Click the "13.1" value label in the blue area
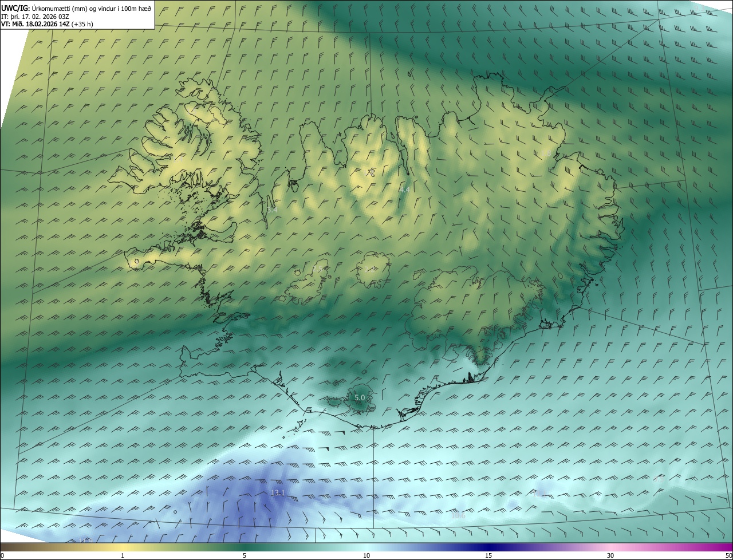Screen dimensions: 733x560 point(278,493)
